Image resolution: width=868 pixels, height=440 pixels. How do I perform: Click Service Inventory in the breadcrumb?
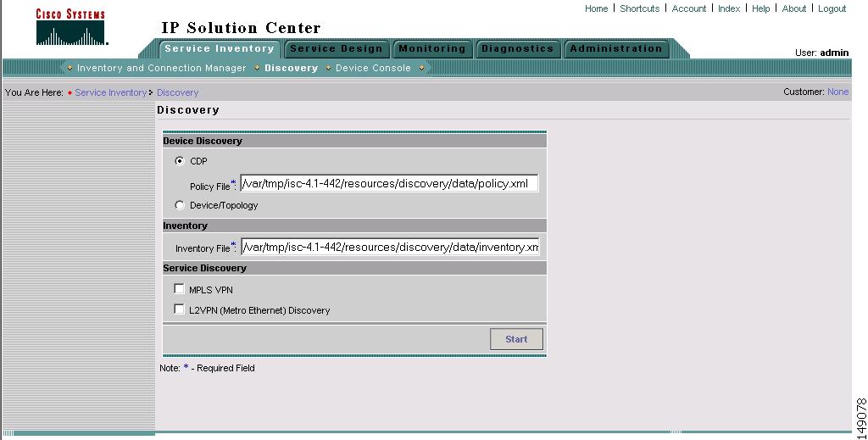[111, 92]
